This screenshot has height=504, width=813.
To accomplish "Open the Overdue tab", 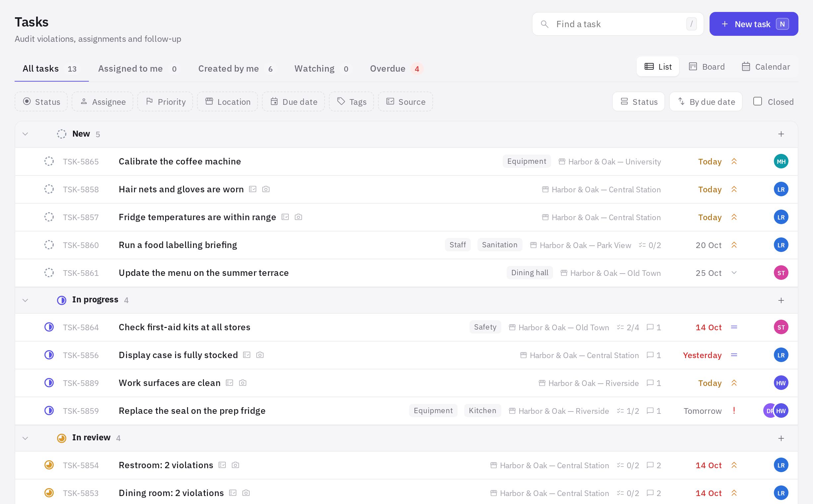I will pyautogui.click(x=396, y=69).
